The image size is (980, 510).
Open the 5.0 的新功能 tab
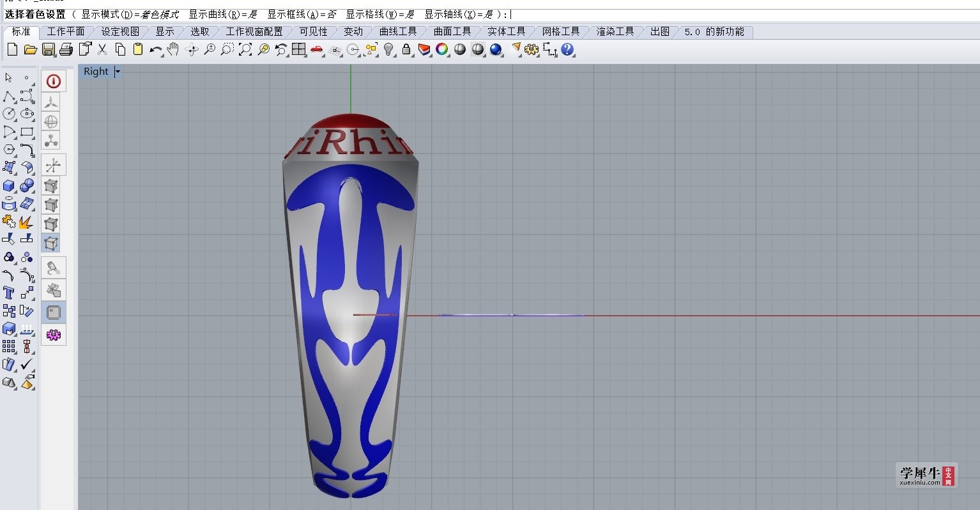(714, 31)
